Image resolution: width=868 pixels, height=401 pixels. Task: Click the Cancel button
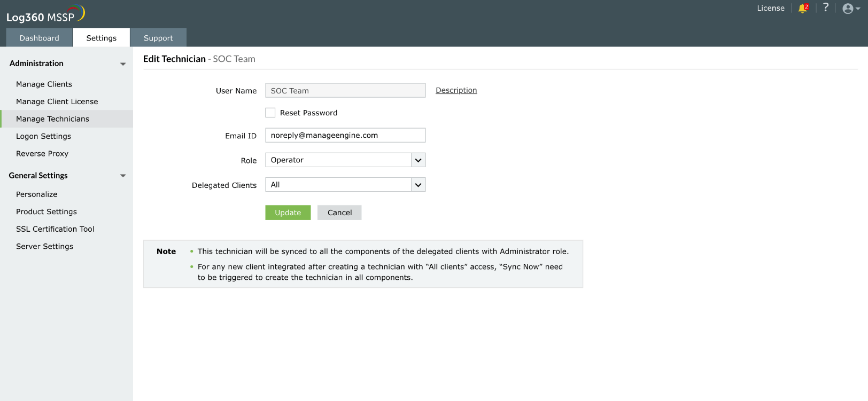point(339,213)
